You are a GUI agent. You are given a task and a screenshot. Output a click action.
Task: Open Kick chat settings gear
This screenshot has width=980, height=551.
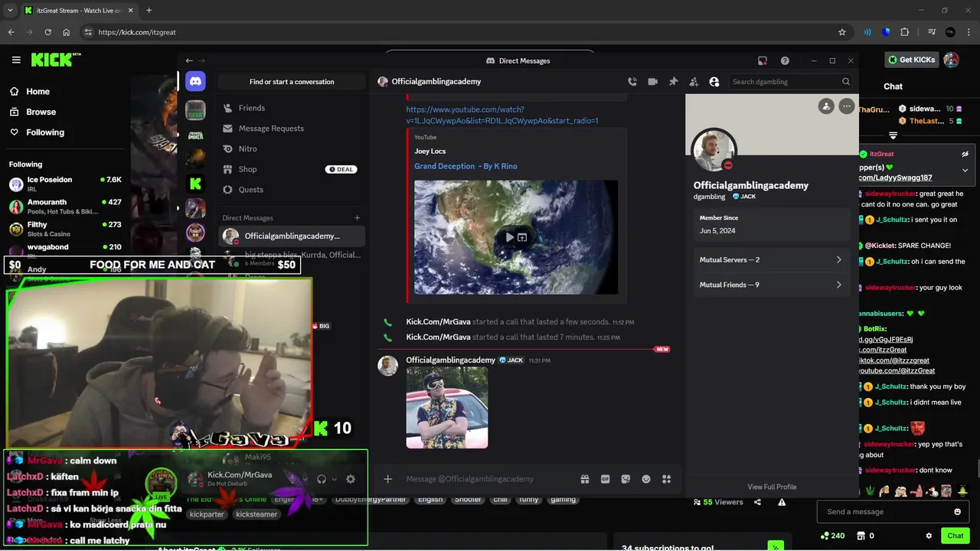tap(929, 536)
